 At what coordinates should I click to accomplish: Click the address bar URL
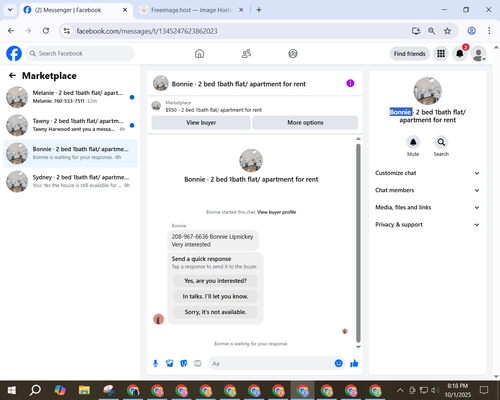[147, 31]
